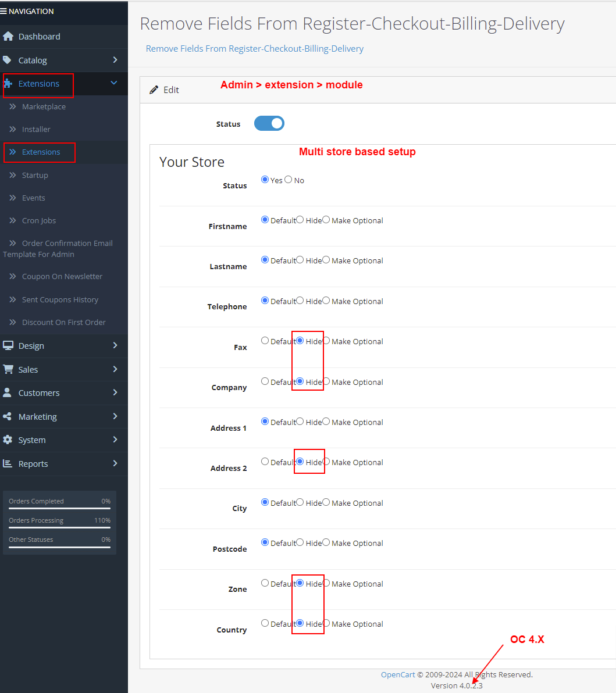Click the Design monitor icon
Screen dimensions: 616x693
click(8, 346)
